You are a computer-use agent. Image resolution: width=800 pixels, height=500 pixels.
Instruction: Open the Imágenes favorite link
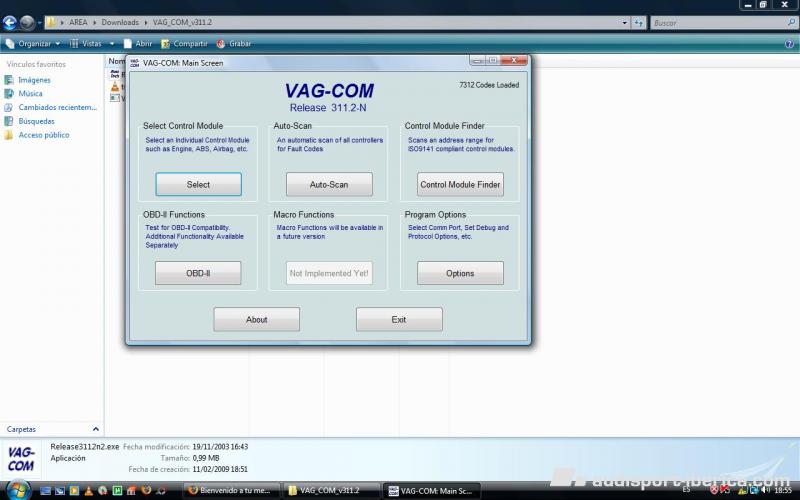click(x=34, y=80)
